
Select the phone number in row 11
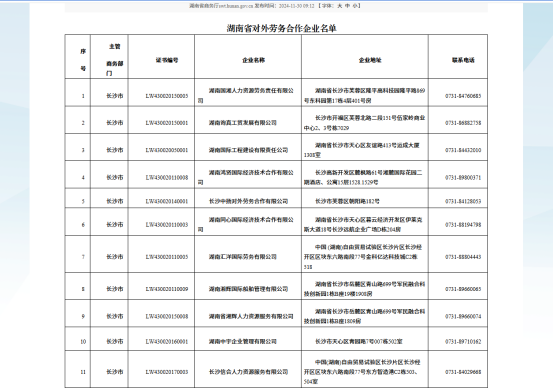pos(463,372)
